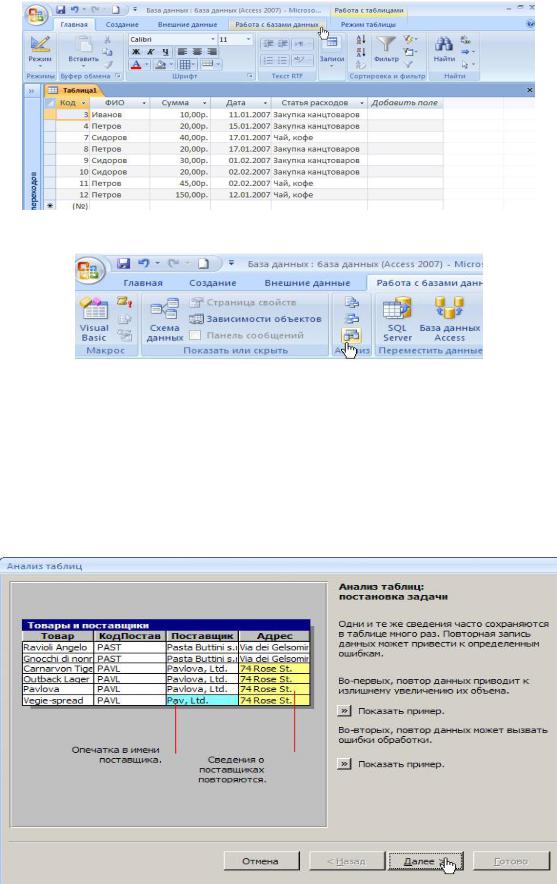Click the highlighted Analyze Table icon in Анализ group

[x=351, y=335]
